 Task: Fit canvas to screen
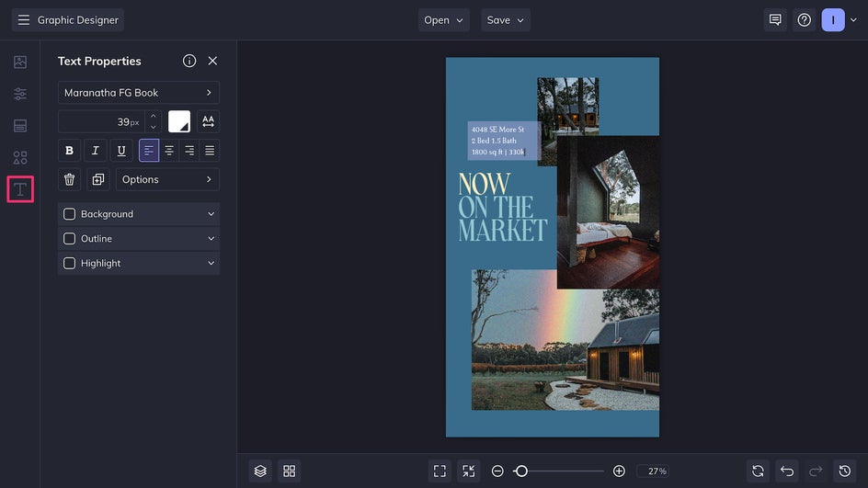(x=440, y=471)
